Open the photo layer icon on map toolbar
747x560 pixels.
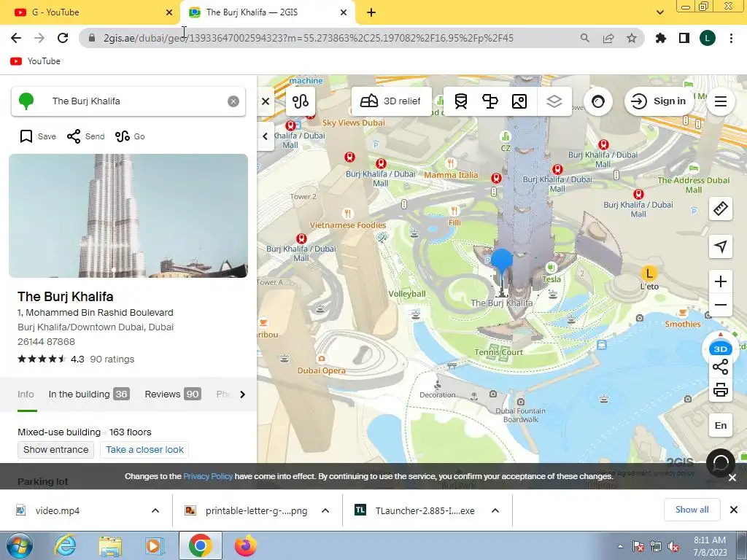pos(519,101)
